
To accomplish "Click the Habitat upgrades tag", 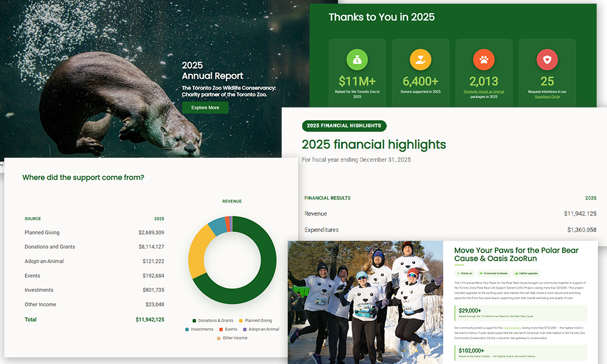I will [x=526, y=273].
